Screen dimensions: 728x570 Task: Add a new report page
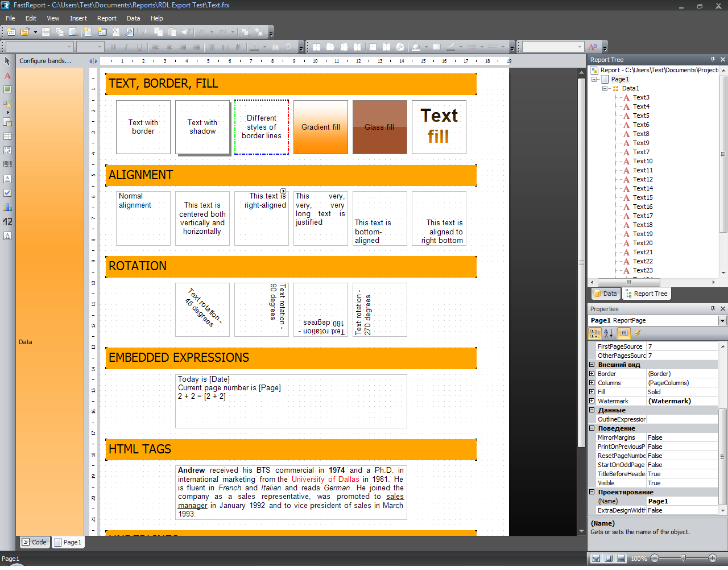[x=88, y=32]
